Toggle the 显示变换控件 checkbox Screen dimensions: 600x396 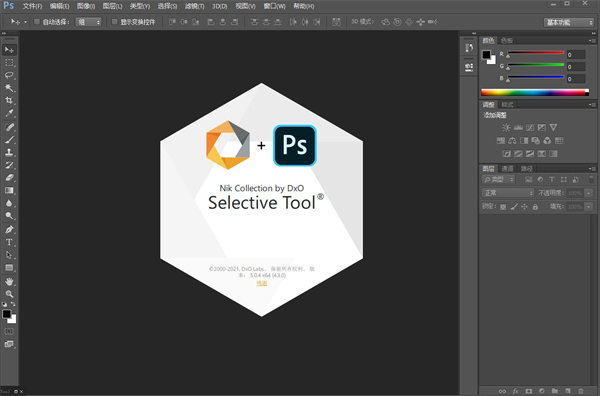[x=114, y=22]
